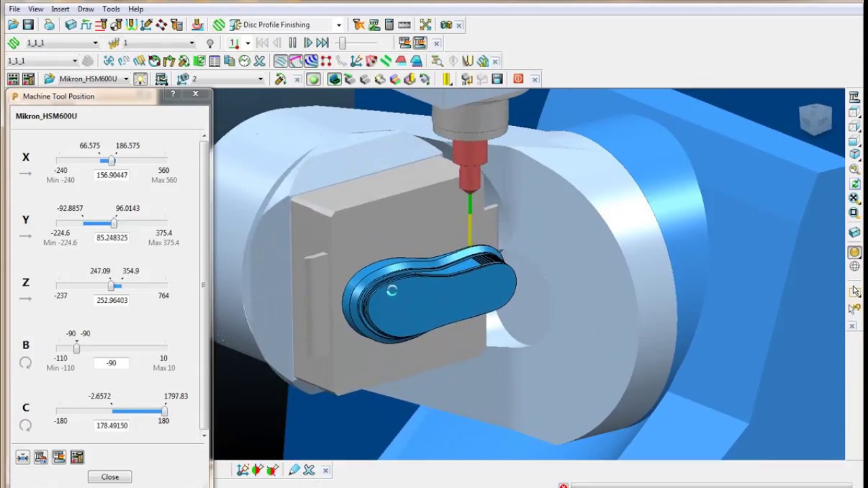Open project folder icon in top toolbar
This screenshot has width=868, height=488.
[13, 25]
